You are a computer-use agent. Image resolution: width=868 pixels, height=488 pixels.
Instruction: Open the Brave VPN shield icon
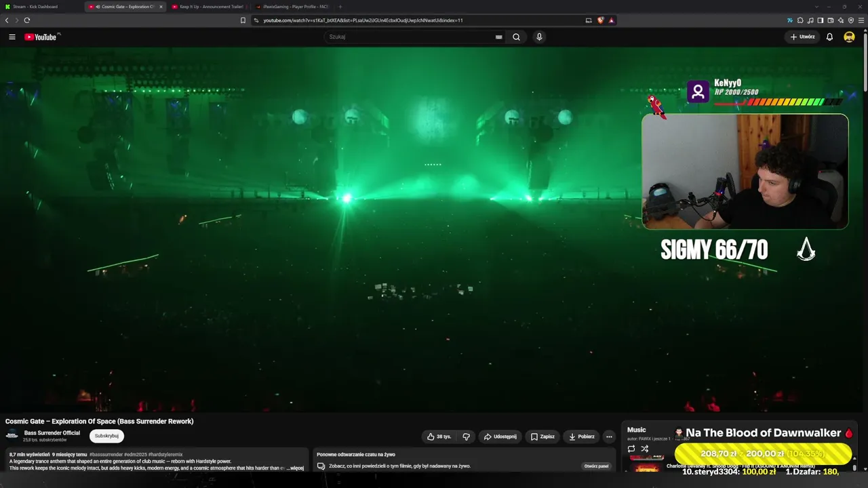[851, 20]
